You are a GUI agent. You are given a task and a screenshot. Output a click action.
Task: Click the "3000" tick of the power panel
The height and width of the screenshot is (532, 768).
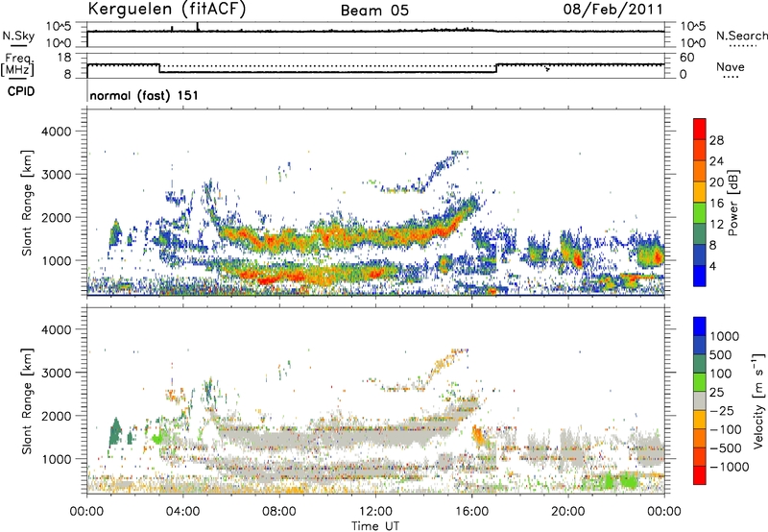(x=57, y=175)
